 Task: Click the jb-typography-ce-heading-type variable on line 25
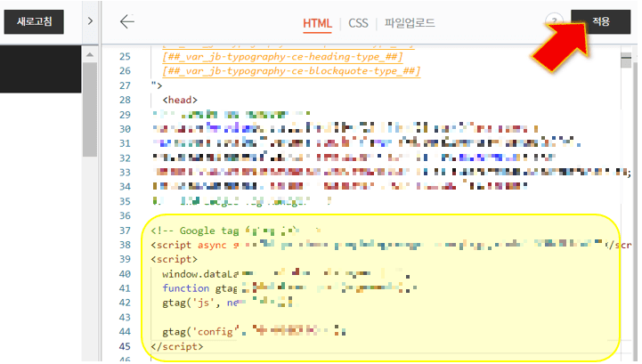click(x=282, y=56)
